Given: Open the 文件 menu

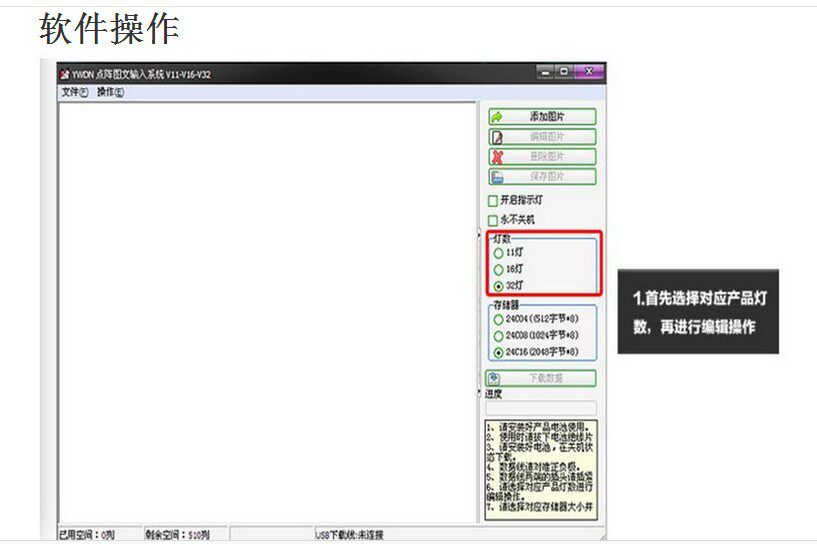Looking at the screenshot, I should (75, 92).
